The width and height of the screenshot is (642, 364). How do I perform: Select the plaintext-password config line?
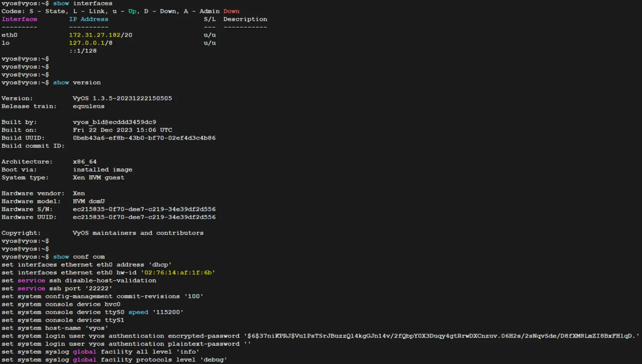point(126,344)
